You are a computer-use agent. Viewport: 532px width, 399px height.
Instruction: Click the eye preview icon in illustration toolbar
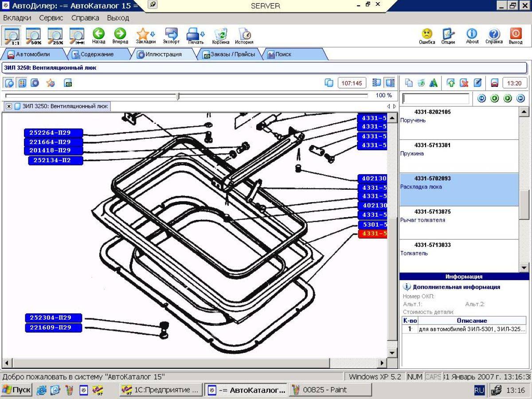68,83
